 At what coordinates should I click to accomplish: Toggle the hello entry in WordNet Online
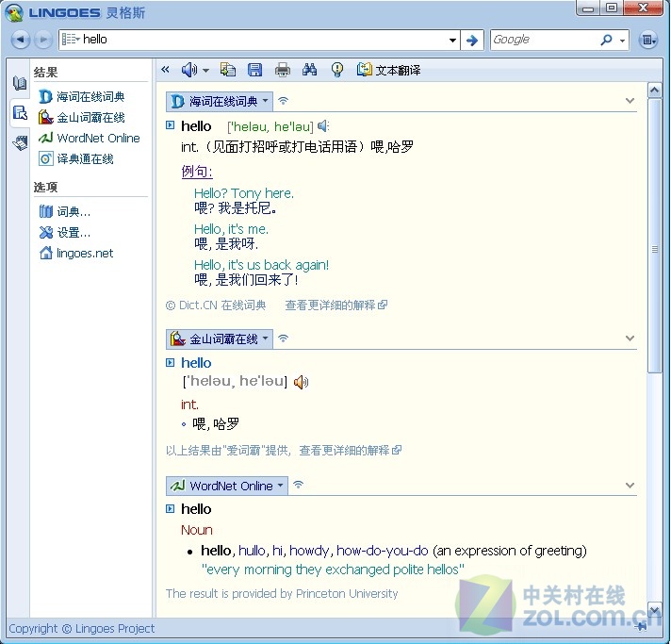(171, 508)
